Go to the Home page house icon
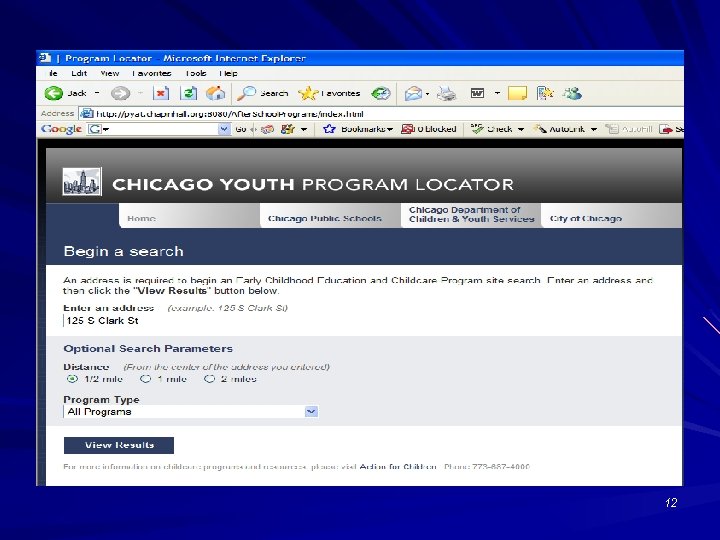The image size is (720, 540). click(x=215, y=93)
